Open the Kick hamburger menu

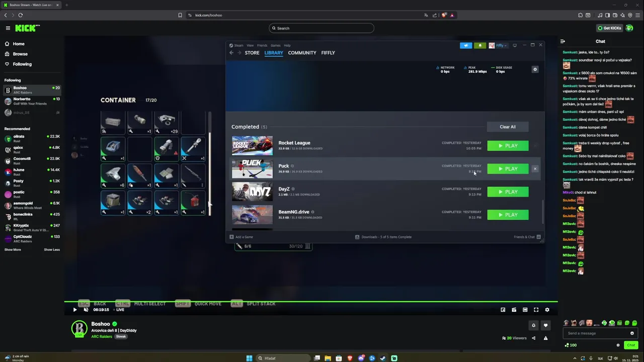pyautogui.click(x=8, y=28)
